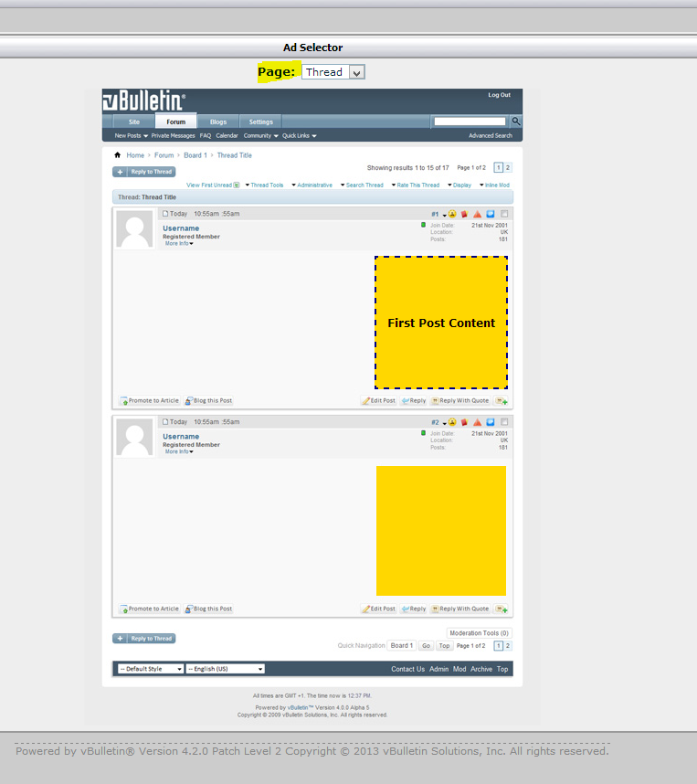Click the post icon next to Today on post #2
The image size is (697, 784).
(165, 421)
